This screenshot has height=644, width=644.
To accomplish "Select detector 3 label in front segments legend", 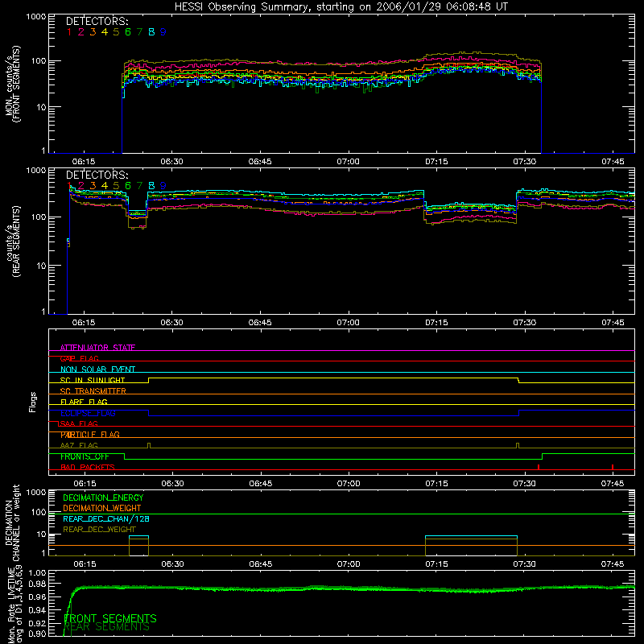I will click(x=93, y=32).
